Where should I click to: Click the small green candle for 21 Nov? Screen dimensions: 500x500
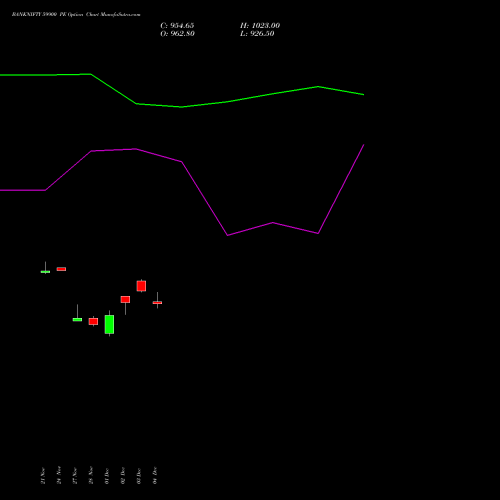45,272
